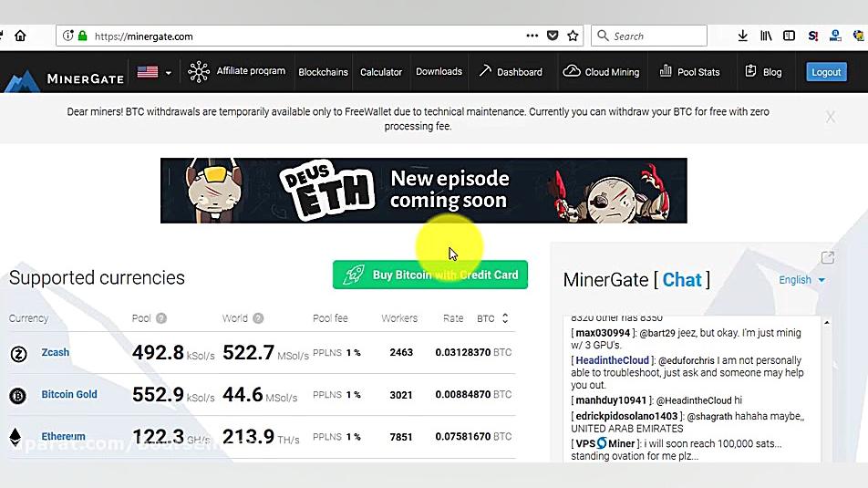This screenshot has height=488, width=868.
Task: Click the Workers column header
Action: pos(399,318)
